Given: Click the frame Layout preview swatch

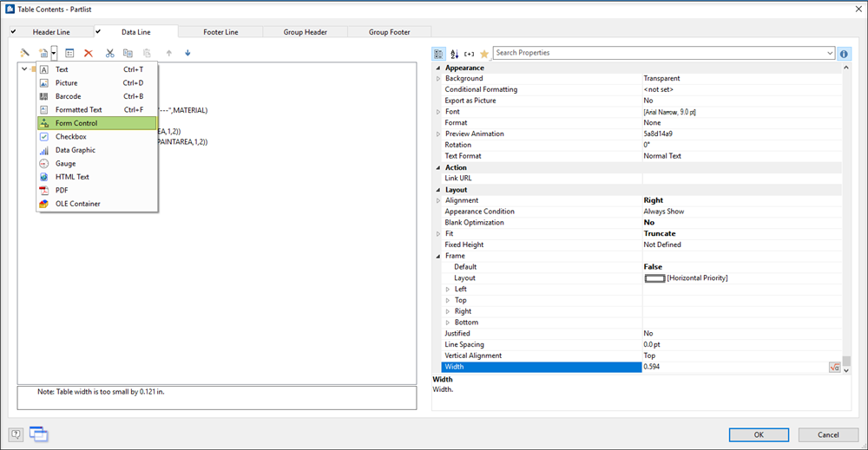Looking at the screenshot, I should [x=654, y=278].
